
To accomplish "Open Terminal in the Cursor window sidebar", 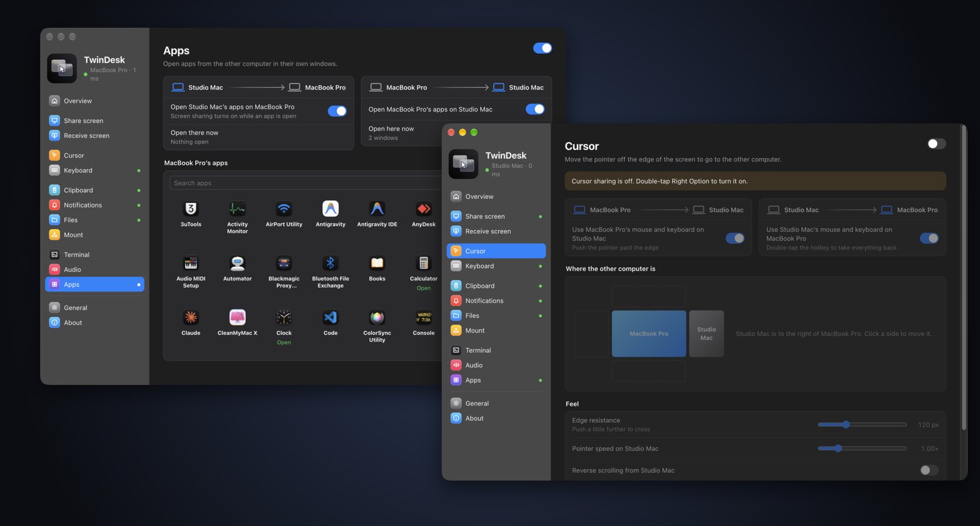I will 496,350.
